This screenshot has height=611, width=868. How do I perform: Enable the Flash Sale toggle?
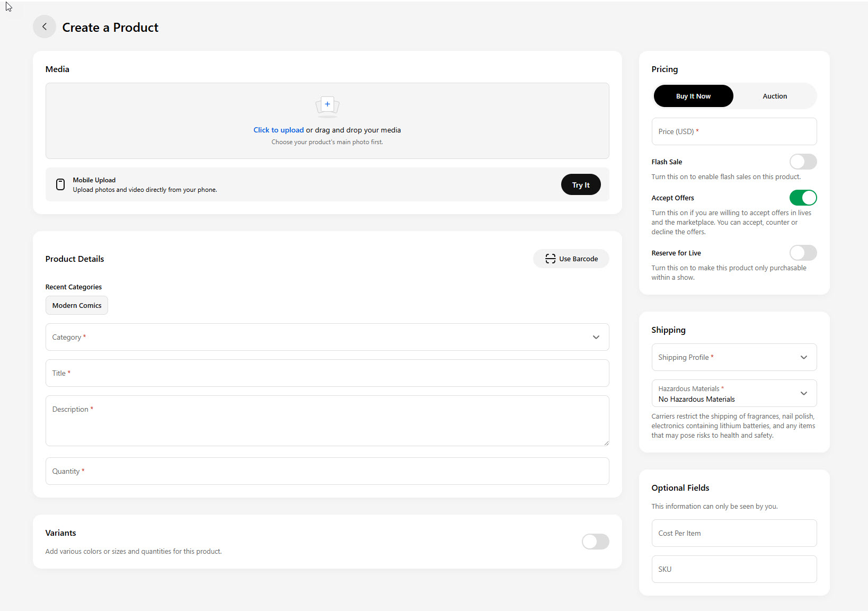[x=803, y=162]
